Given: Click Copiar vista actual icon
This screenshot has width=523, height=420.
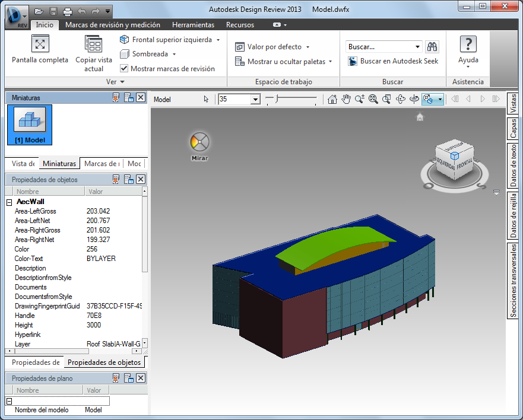Looking at the screenshot, I should (x=94, y=44).
